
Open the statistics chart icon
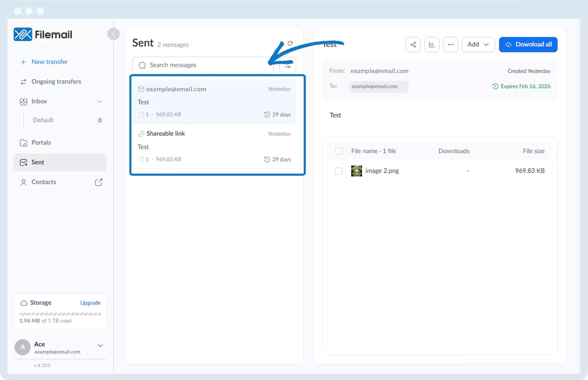click(x=432, y=44)
